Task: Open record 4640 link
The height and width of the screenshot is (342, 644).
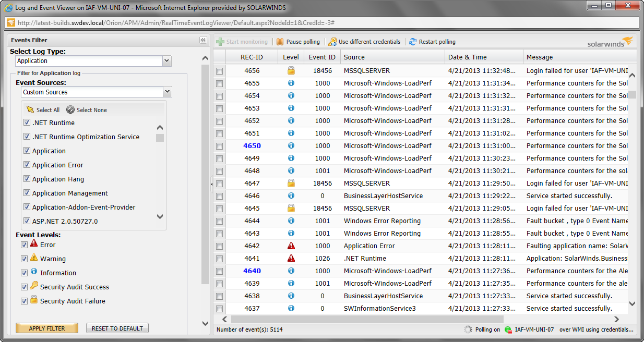Action: pos(252,271)
